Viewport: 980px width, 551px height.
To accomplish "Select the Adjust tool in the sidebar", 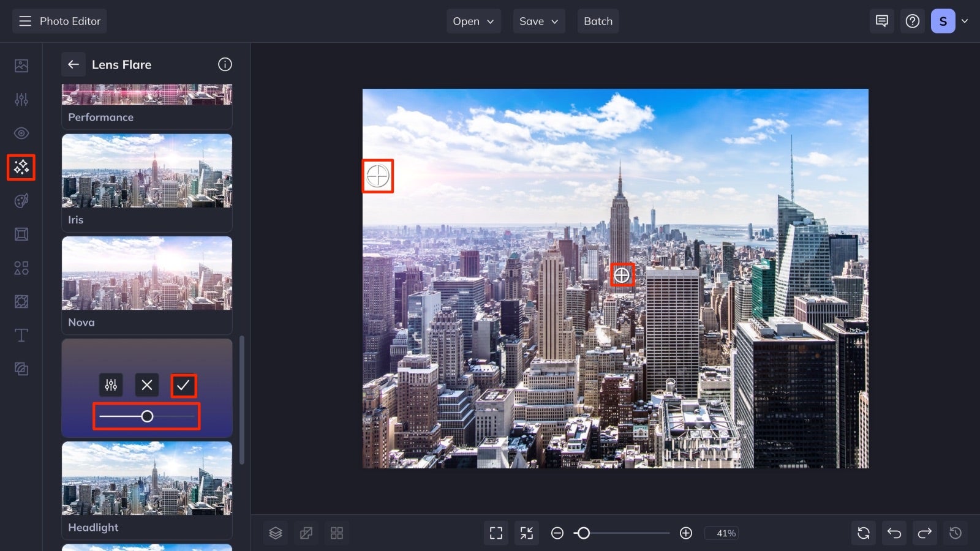I will click(x=21, y=99).
